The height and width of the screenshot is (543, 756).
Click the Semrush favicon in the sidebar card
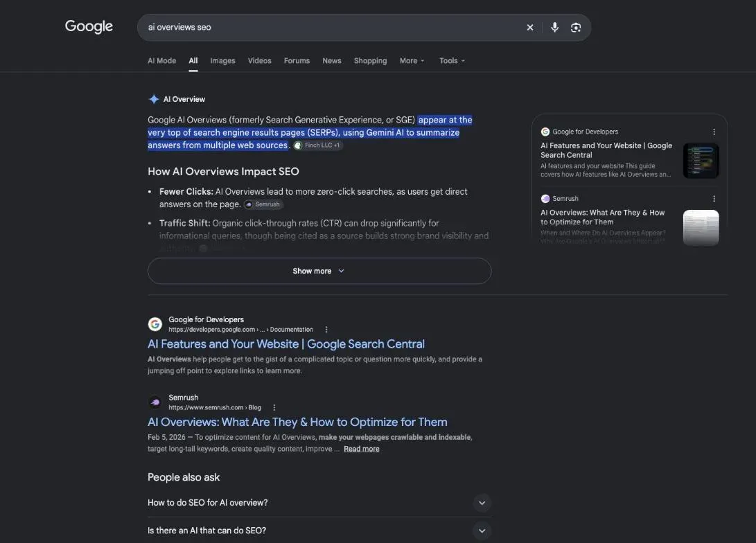545,199
